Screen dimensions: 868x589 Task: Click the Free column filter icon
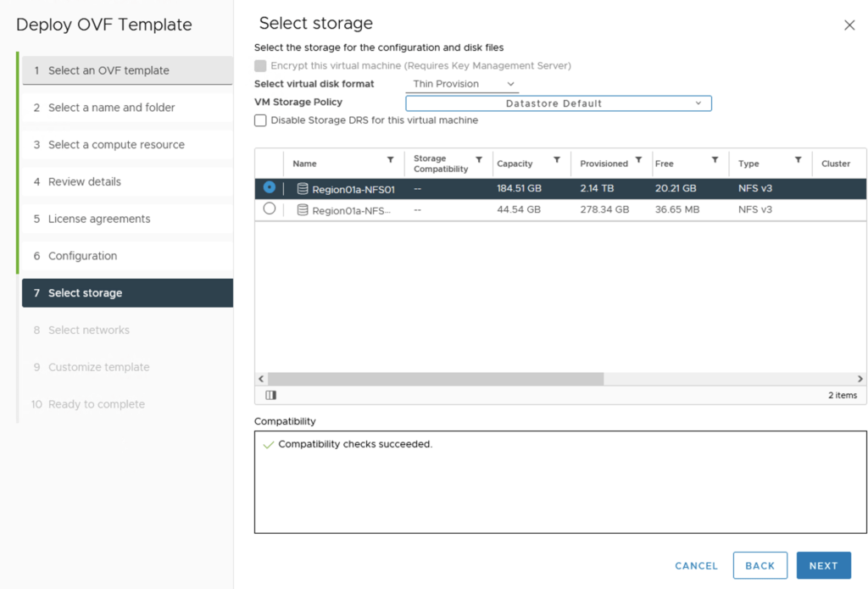pyautogui.click(x=715, y=160)
